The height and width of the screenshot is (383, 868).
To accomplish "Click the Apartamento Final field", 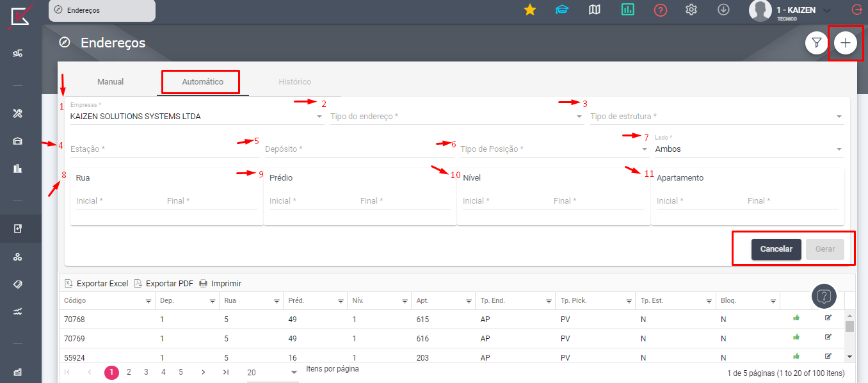I will tap(792, 201).
